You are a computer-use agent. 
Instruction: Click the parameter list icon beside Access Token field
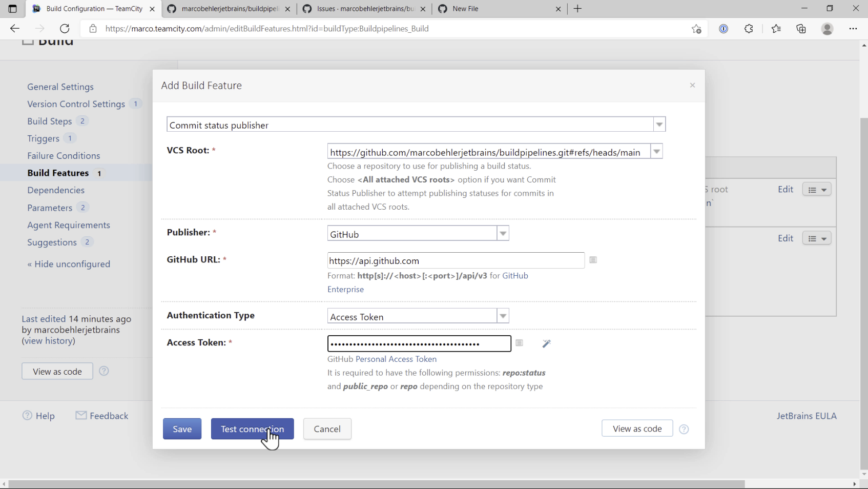click(519, 342)
